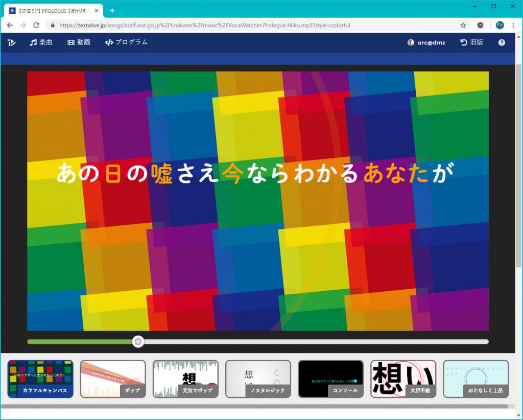Click the help question mark icon
The height and width of the screenshot is (420, 523).
tap(502, 42)
